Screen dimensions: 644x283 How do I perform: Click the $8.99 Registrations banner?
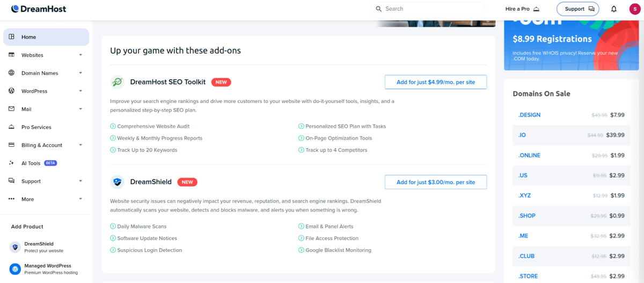click(x=571, y=46)
